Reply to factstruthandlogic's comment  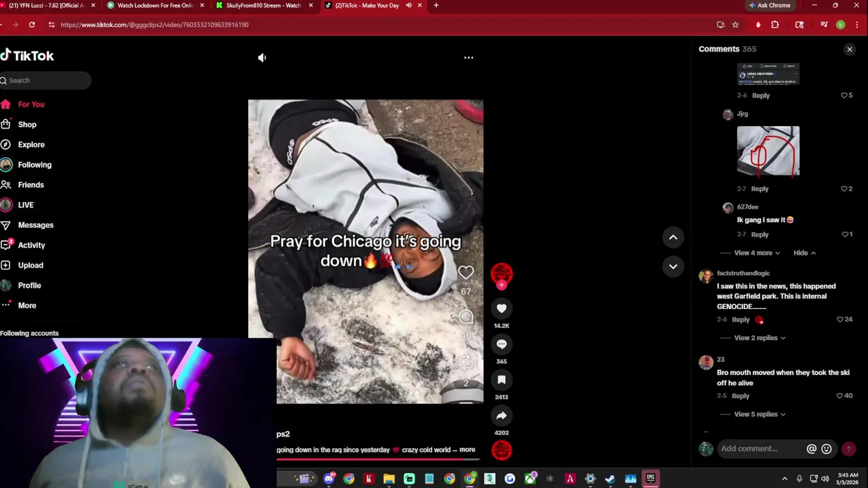tap(741, 320)
